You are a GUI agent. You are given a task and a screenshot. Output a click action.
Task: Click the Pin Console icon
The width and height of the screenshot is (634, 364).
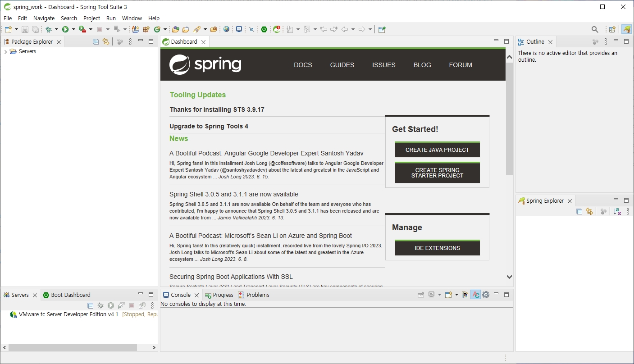pos(421,295)
